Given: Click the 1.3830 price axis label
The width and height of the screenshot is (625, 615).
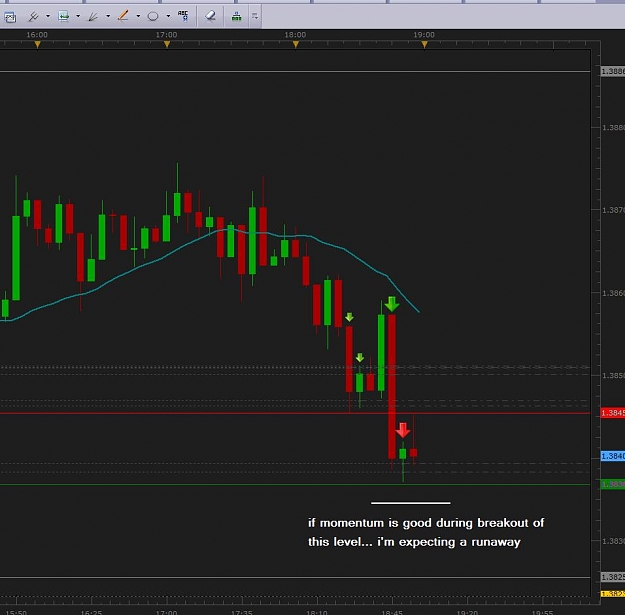Looking at the screenshot, I should (613, 541).
